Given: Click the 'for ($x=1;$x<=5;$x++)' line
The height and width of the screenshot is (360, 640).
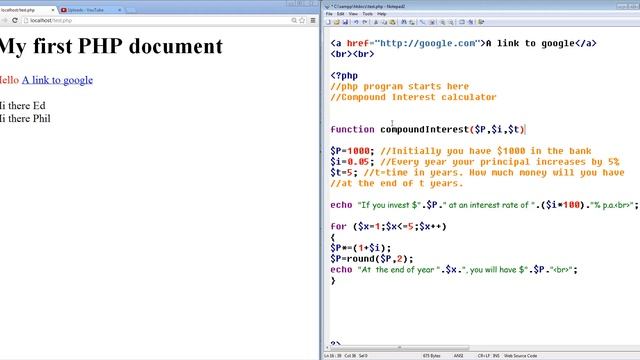Looking at the screenshot, I should click(388, 226).
